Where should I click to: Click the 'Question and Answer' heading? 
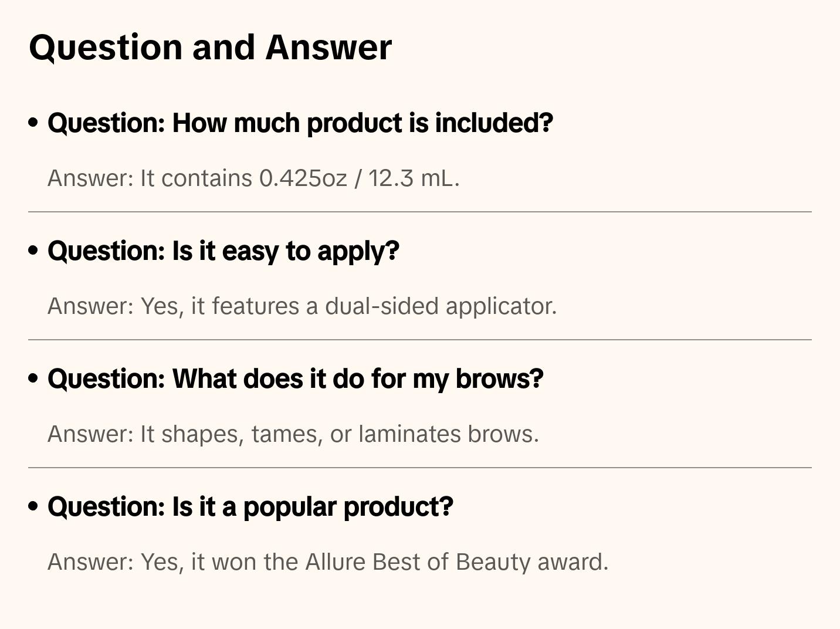[x=210, y=47]
